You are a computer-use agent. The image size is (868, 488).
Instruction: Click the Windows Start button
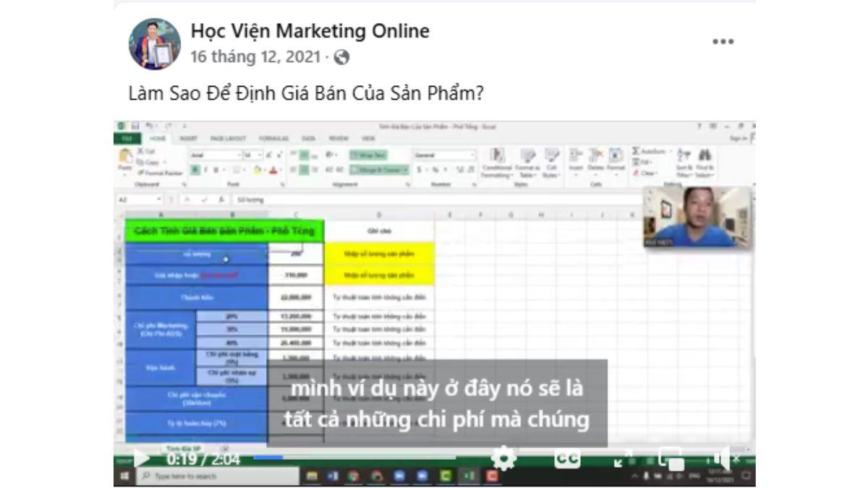tap(123, 476)
